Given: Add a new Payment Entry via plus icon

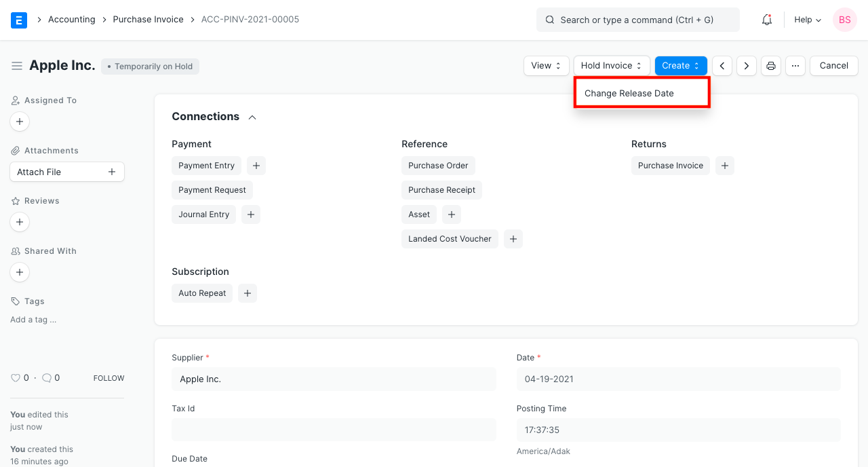Looking at the screenshot, I should [x=256, y=165].
